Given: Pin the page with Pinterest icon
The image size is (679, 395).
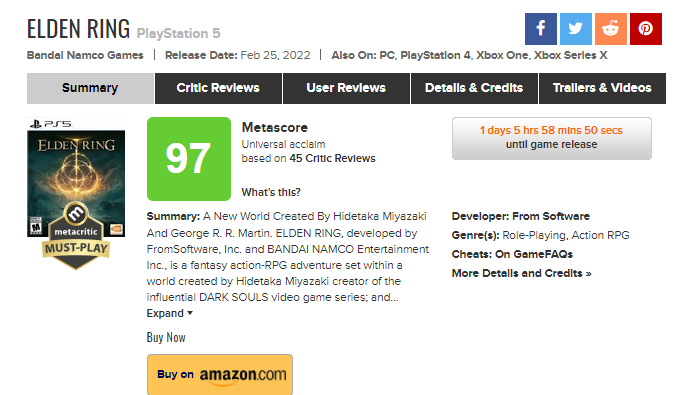Looking at the screenshot, I should [646, 29].
